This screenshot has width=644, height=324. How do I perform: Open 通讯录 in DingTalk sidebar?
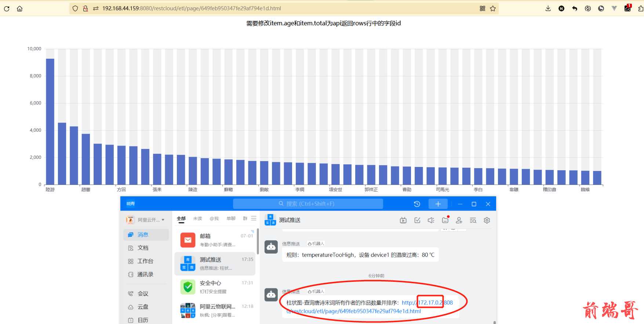pyautogui.click(x=146, y=274)
